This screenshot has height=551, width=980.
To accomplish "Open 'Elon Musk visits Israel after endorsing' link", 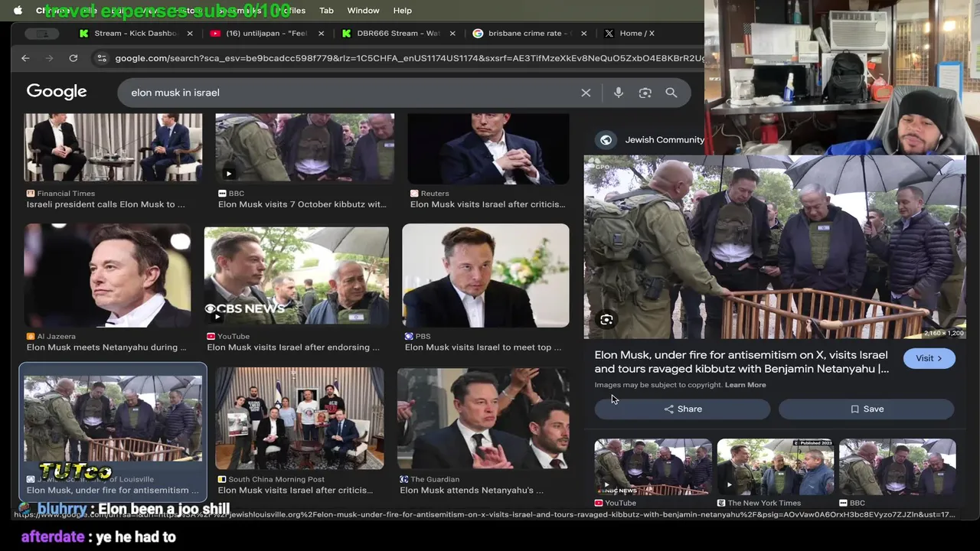I will coord(293,347).
